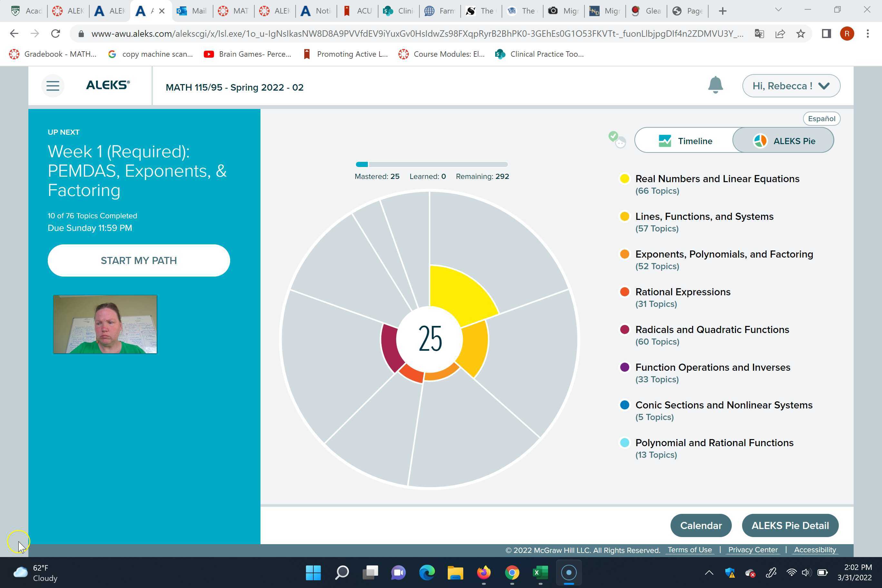Open the tab search chevron
Image resolution: width=882 pixels, height=588 pixels.
[778, 10]
